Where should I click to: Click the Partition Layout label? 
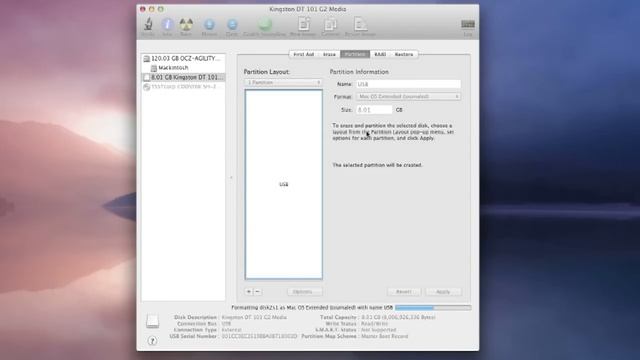point(267,72)
